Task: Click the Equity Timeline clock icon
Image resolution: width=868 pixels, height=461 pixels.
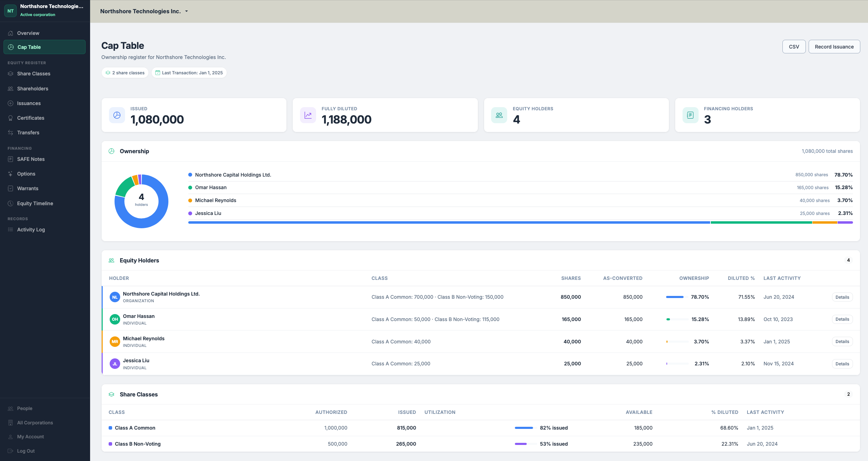Action: [x=10, y=203]
